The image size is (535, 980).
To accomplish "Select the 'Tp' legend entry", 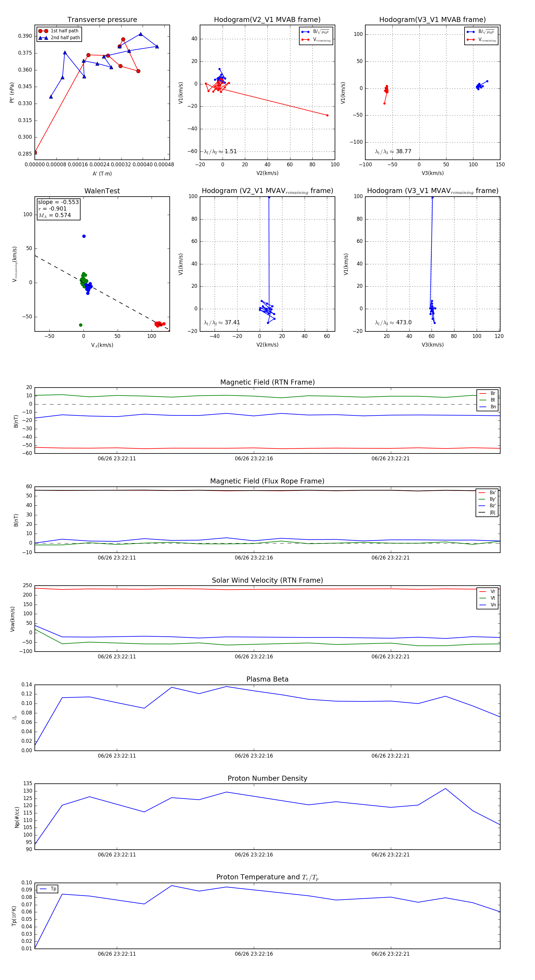I will 48,889.
